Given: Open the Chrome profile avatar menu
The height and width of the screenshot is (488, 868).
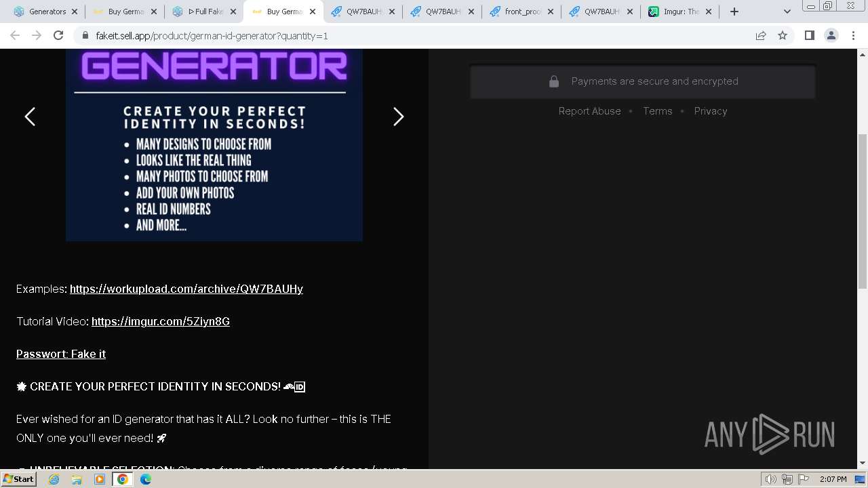Looking at the screenshot, I should tap(831, 35).
